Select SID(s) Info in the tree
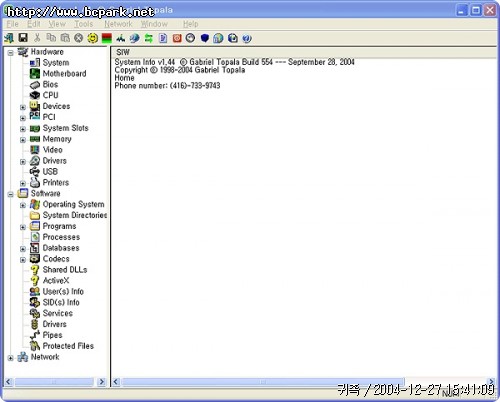Screen dimensions: 500x402 (x=61, y=302)
